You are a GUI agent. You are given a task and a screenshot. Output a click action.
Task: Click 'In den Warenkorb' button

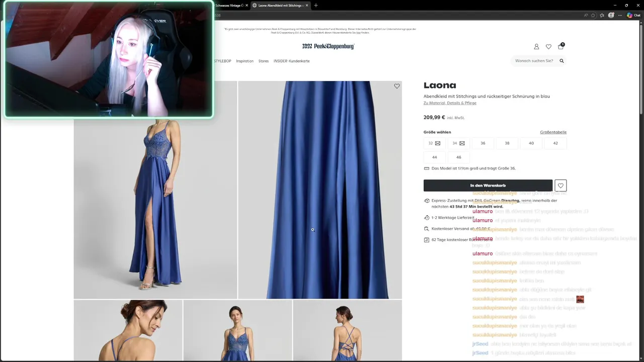pyautogui.click(x=488, y=186)
